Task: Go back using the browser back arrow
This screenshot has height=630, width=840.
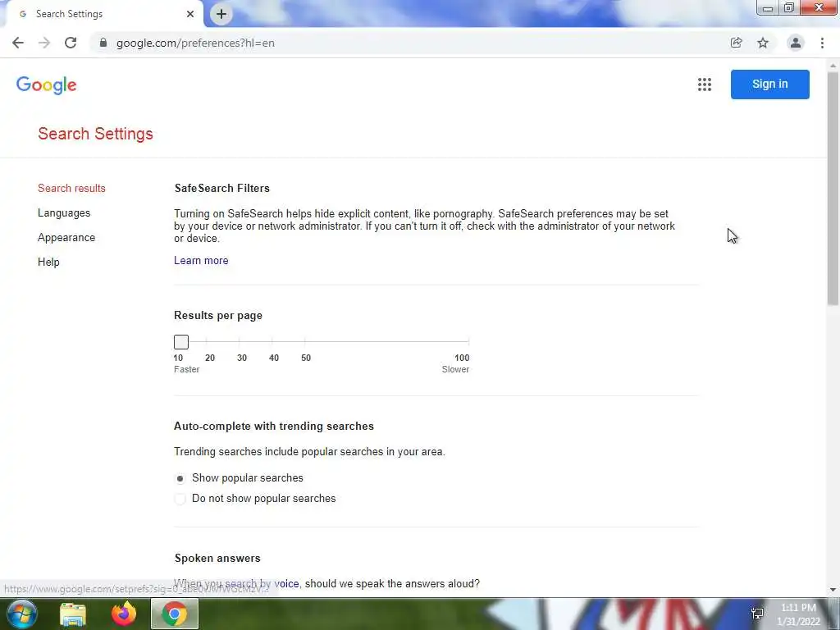Action: tap(18, 43)
